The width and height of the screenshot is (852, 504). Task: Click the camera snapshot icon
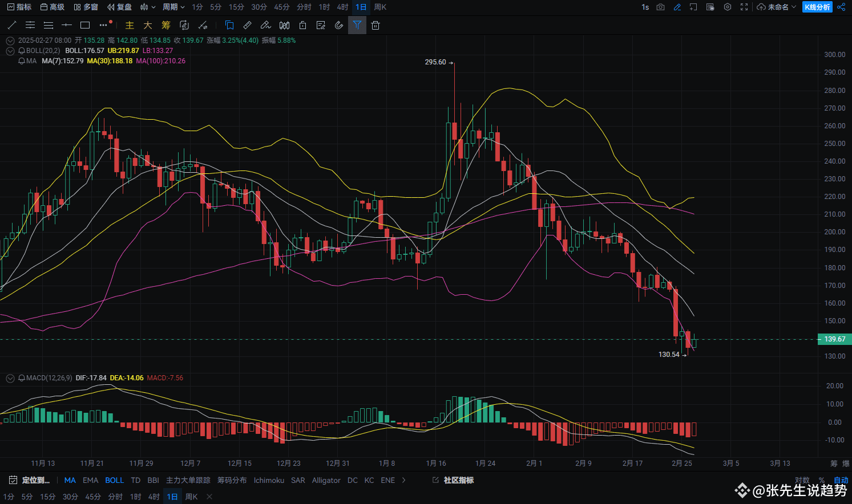[660, 7]
